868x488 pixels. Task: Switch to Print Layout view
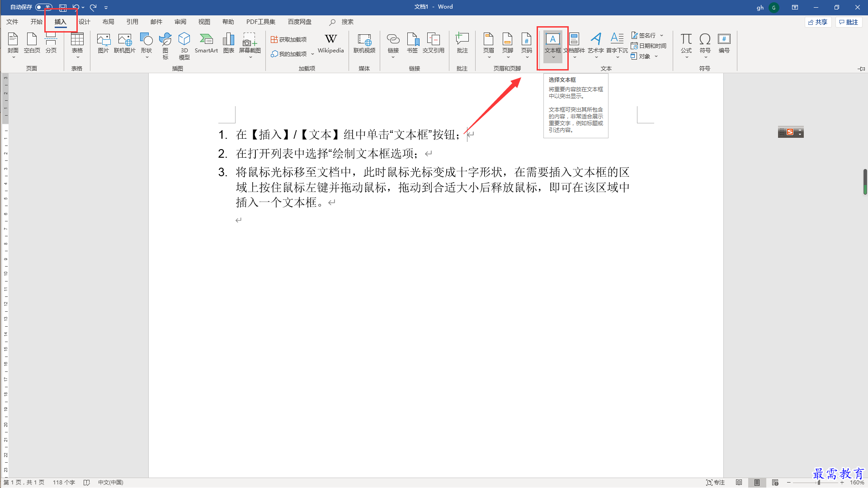(757, 483)
